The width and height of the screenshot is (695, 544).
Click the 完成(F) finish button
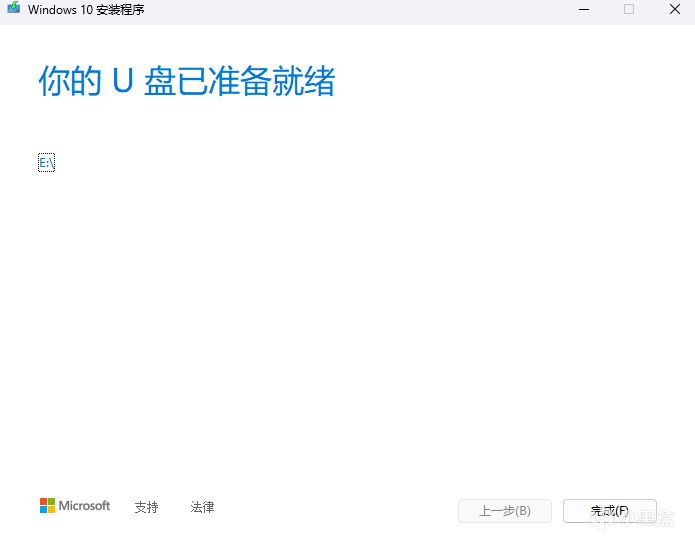(x=609, y=511)
